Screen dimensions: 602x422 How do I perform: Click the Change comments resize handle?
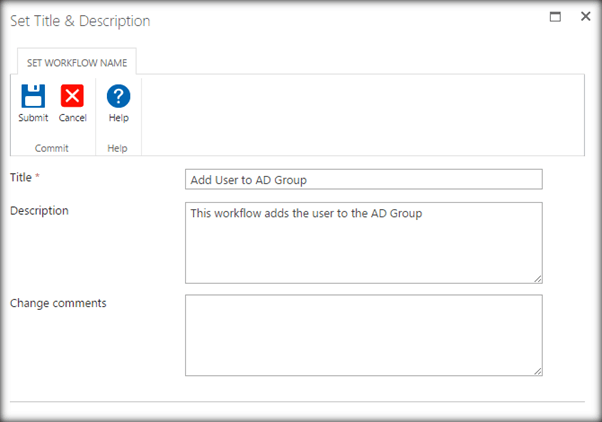point(537,370)
